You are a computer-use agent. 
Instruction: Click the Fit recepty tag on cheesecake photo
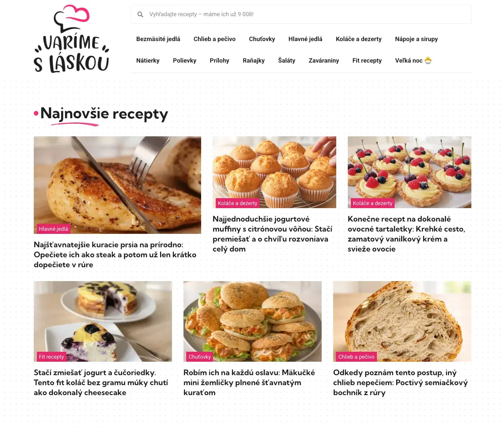(51, 357)
